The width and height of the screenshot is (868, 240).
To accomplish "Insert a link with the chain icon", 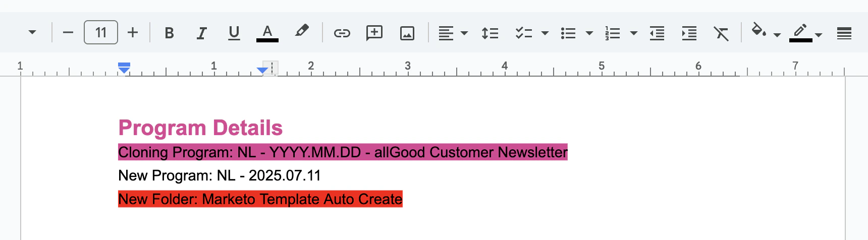I will (342, 33).
